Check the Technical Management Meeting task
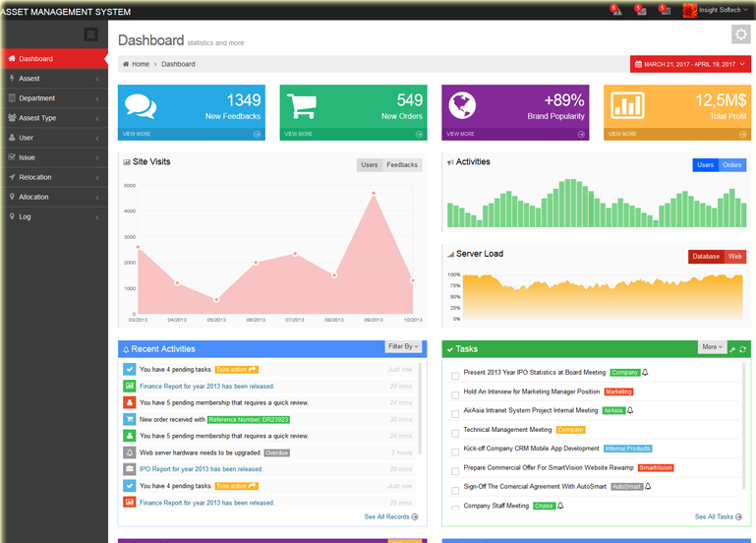This screenshot has width=756, height=543. (455, 432)
